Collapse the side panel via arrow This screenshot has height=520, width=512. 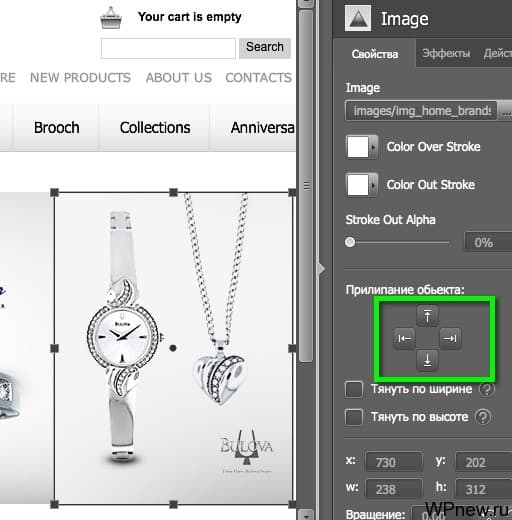pyautogui.click(x=321, y=269)
